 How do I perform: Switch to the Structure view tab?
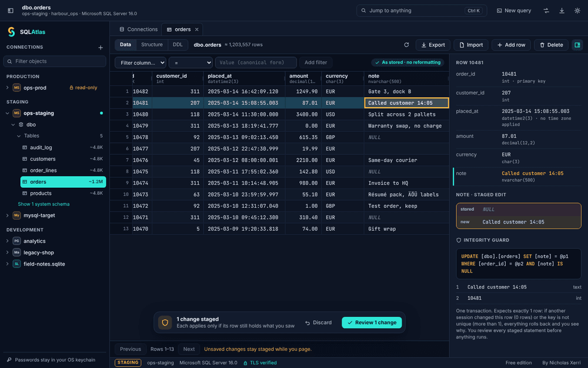click(152, 45)
